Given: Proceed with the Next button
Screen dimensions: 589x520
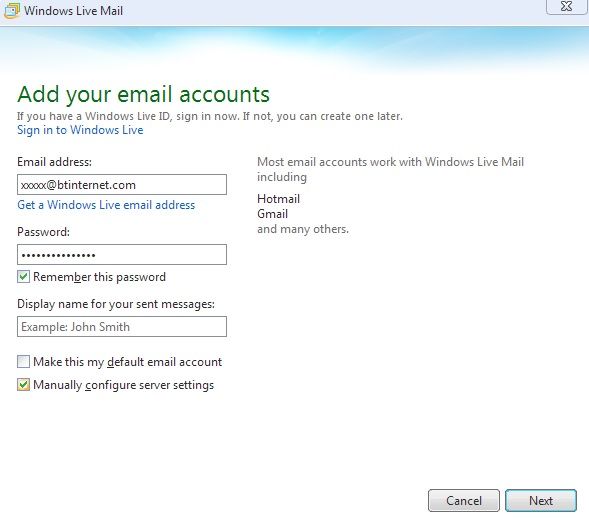Looking at the screenshot, I should click(x=541, y=500).
